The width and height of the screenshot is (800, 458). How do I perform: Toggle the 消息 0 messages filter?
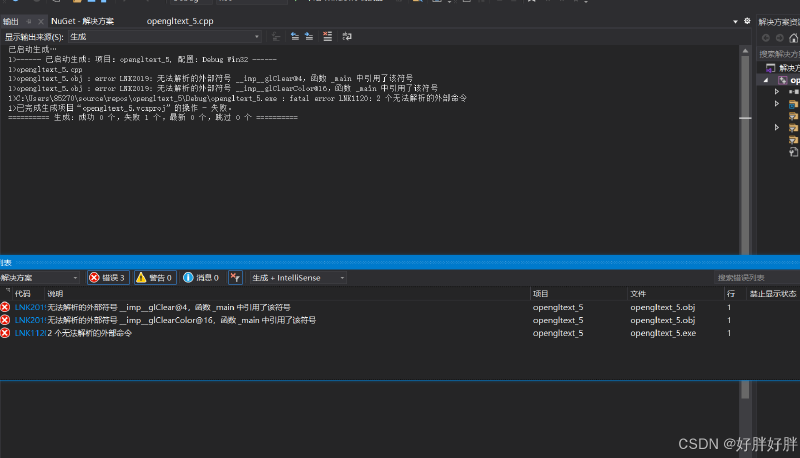[x=202, y=278]
